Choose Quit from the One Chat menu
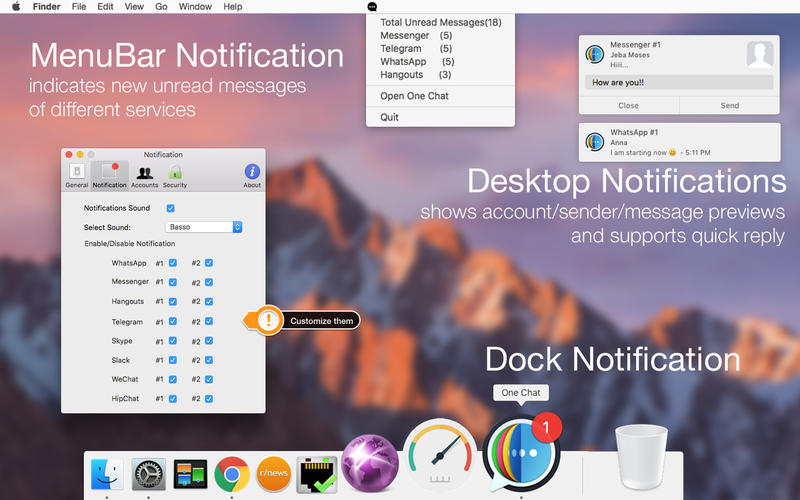This screenshot has height=500, width=800. (440, 117)
